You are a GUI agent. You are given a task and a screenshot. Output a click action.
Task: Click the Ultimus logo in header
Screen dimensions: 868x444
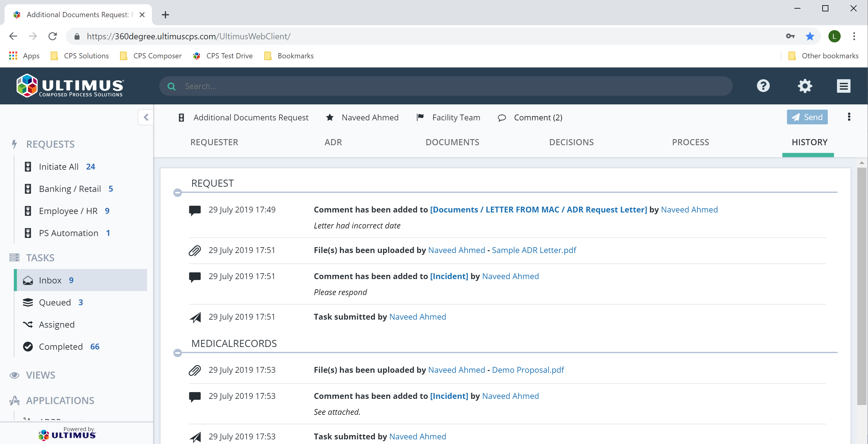point(70,86)
